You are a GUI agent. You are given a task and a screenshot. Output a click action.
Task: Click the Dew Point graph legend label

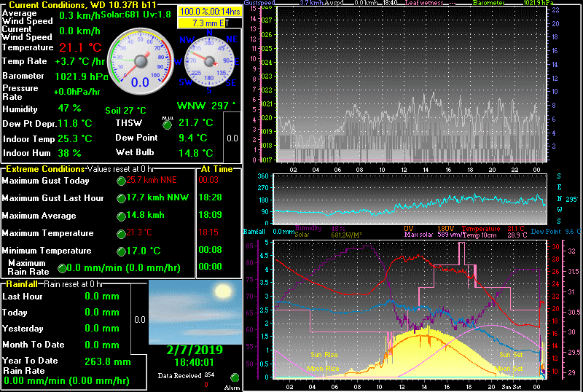[x=546, y=232]
